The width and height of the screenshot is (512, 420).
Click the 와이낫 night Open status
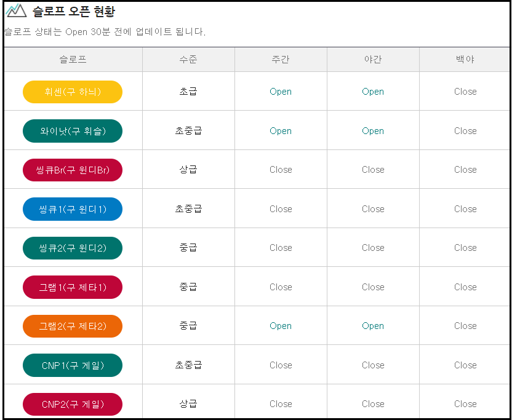click(372, 130)
